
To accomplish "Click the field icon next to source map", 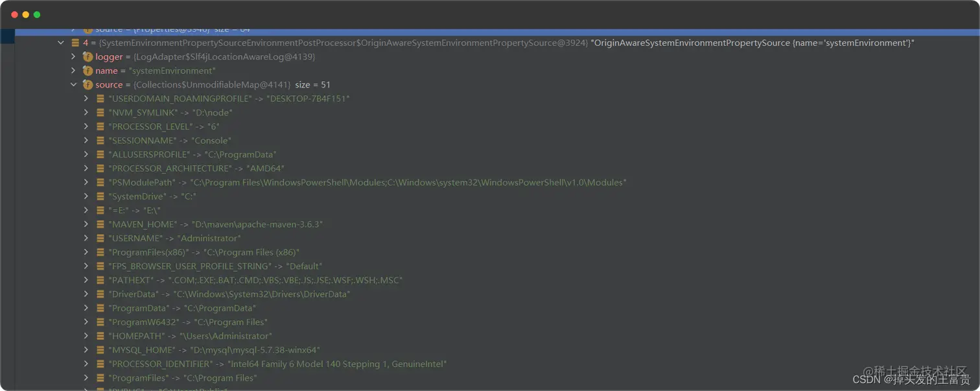I will [88, 84].
